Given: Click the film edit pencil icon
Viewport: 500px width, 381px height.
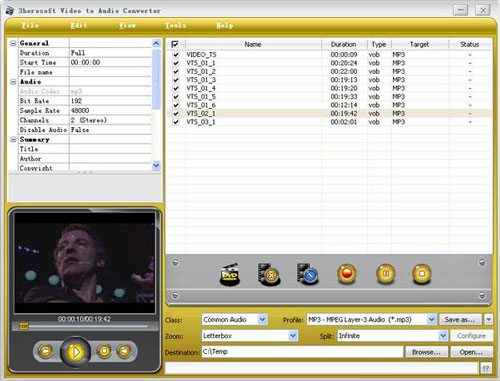Looking at the screenshot, I should (308, 274).
